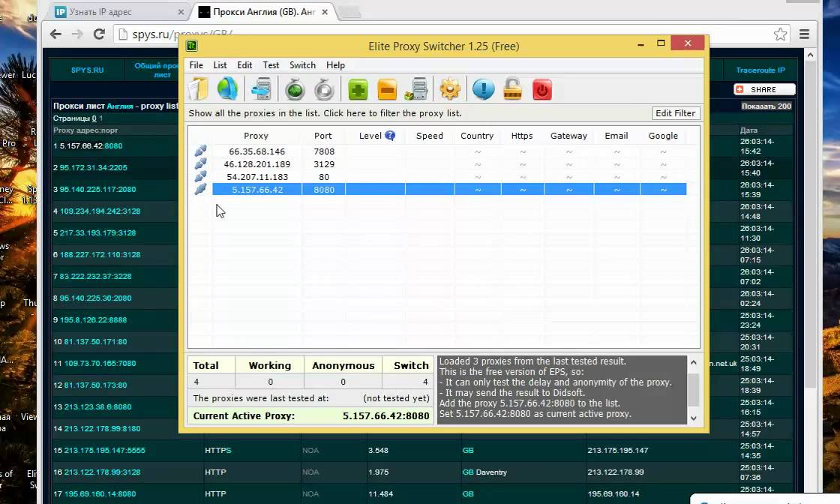Viewport: 840px width, 504px height.
Task: Click the server switch proxy toolbar icon
Action: (262, 89)
